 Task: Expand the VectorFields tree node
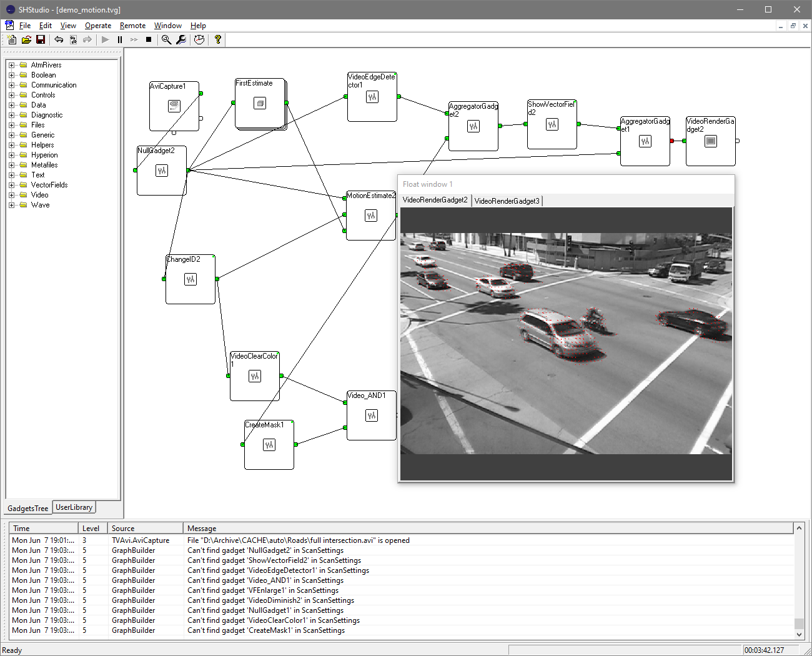pyautogui.click(x=11, y=185)
